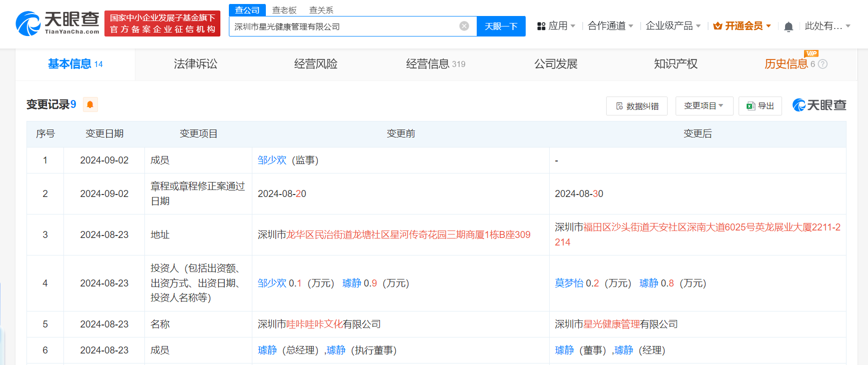This screenshot has height=365, width=868.
Task: Open 璩静 0.8 investor link in 变更后
Action: (649, 283)
